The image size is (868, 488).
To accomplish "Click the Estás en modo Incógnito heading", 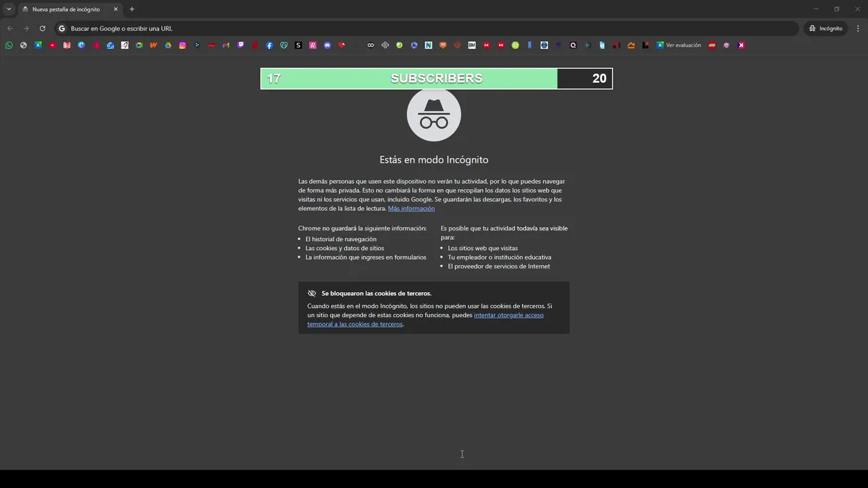I will [x=434, y=160].
